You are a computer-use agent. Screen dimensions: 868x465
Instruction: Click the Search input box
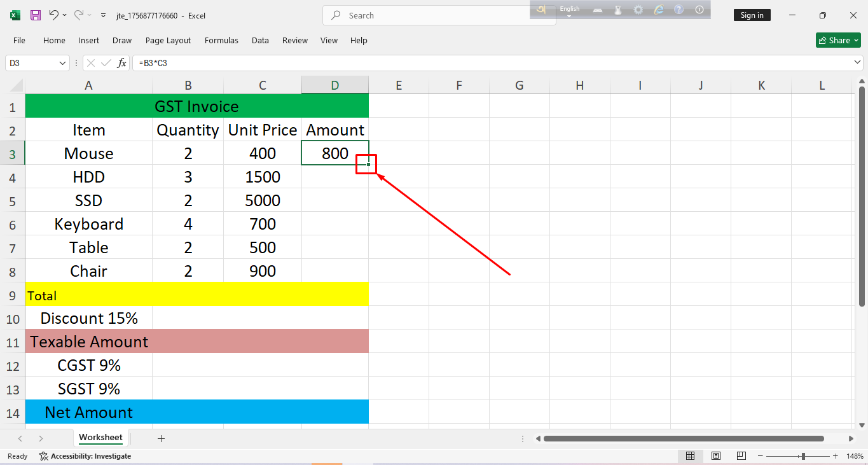click(439, 15)
